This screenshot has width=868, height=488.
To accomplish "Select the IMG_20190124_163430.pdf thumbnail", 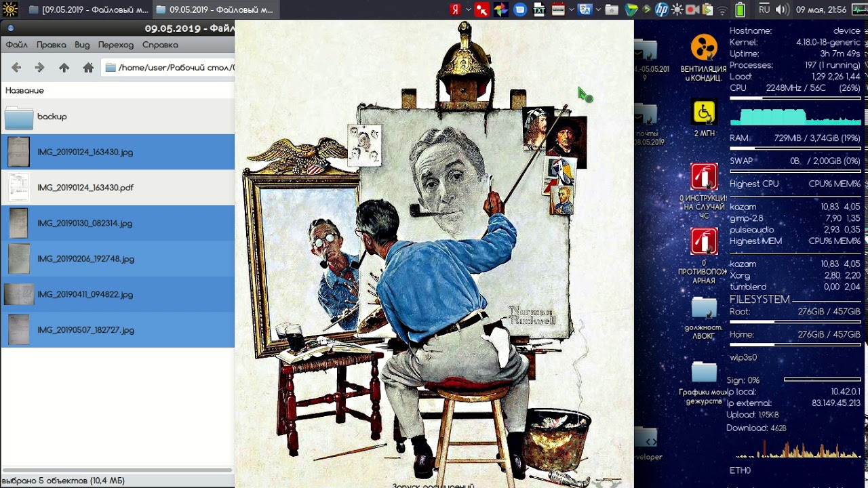I will (x=18, y=187).
